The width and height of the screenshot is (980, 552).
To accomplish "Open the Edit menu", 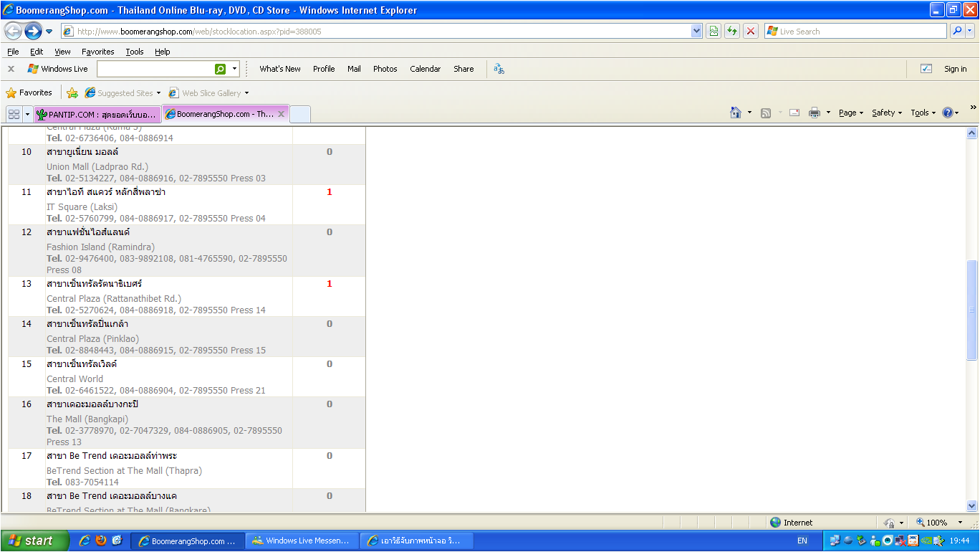I will [37, 52].
